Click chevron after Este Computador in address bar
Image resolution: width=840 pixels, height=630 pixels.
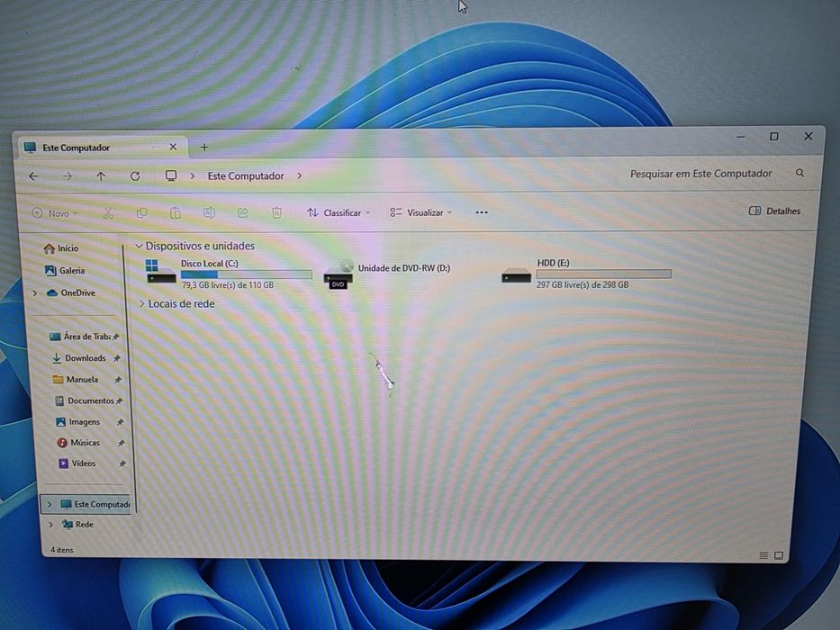[300, 175]
